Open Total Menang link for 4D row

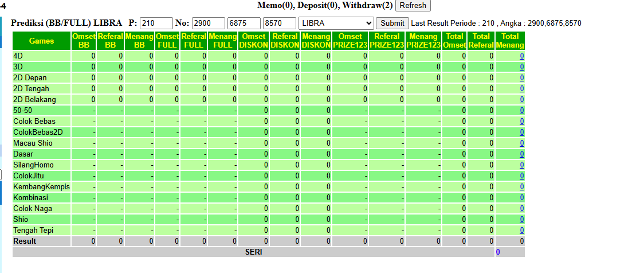coord(521,56)
